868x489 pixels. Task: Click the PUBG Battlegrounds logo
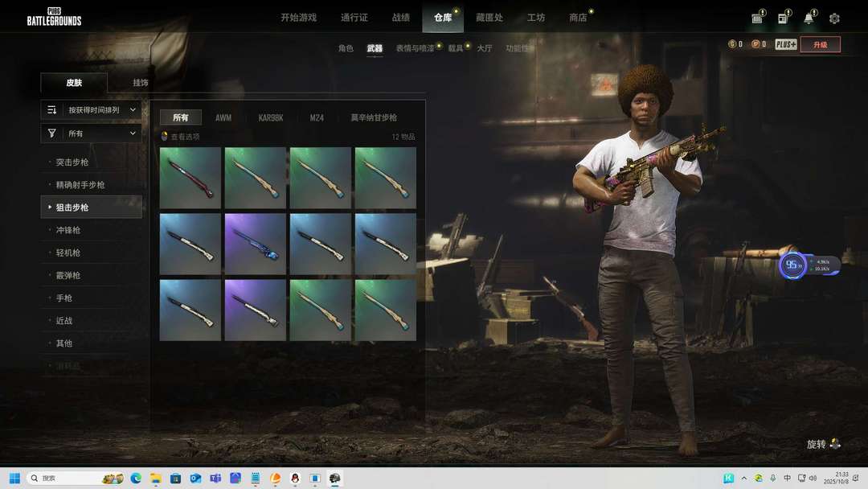coord(54,17)
